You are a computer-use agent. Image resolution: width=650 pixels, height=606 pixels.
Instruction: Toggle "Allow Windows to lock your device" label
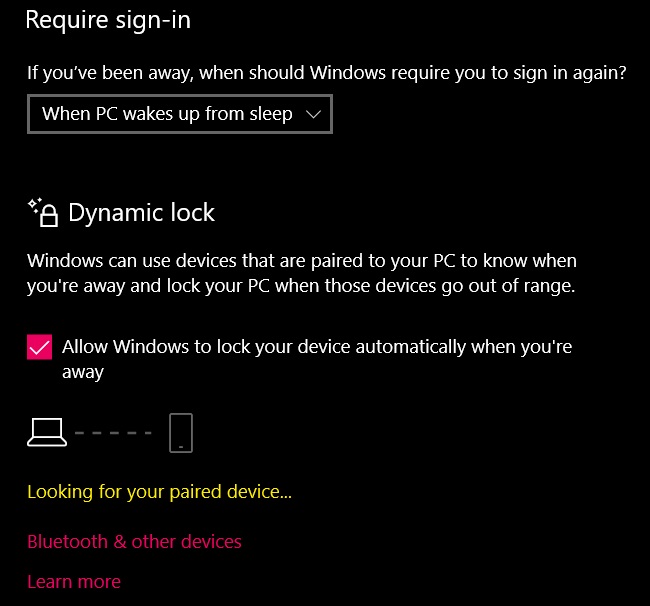click(x=316, y=348)
